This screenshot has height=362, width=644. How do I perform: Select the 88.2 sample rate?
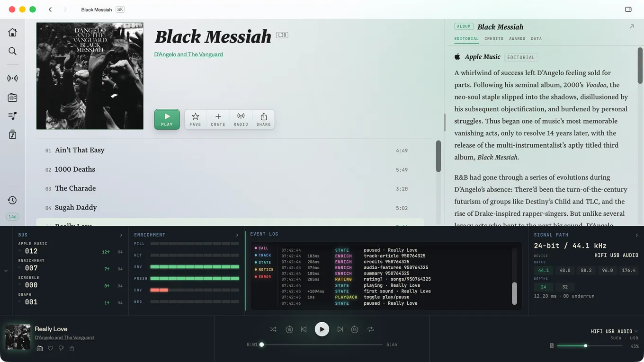(x=586, y=271)
